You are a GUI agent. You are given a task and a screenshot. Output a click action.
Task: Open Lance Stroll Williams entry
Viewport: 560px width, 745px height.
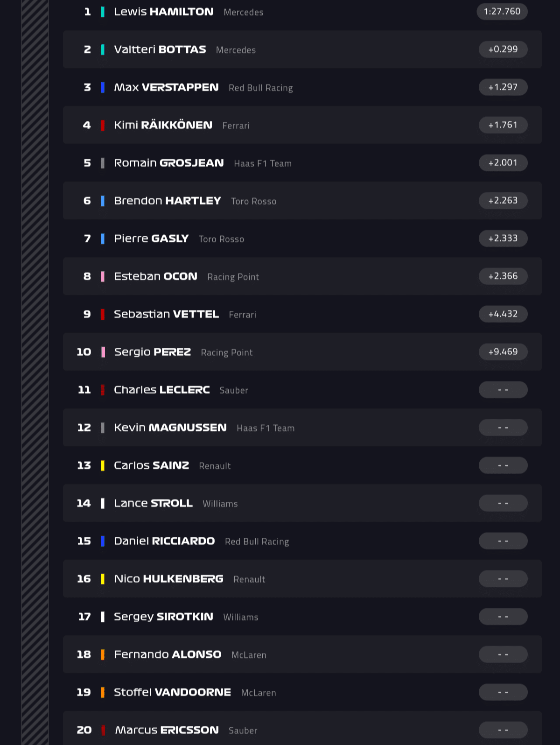[302, 503]
